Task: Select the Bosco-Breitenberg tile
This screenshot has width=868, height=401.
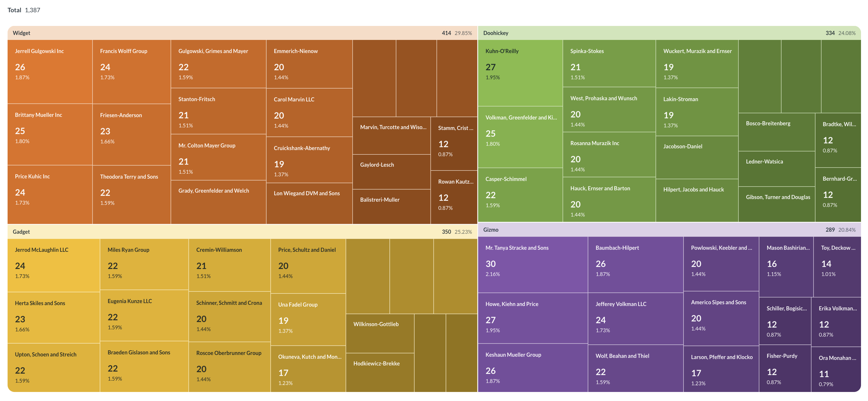Action: pos(777,132)
